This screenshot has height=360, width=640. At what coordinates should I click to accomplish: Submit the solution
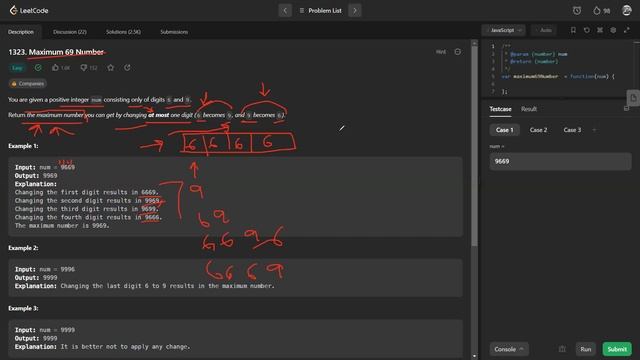point(617,349)
